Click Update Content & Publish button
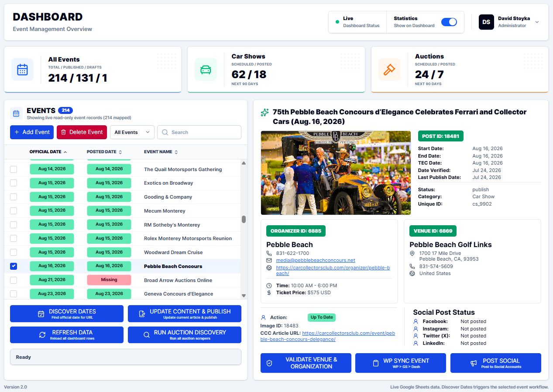Viewport: 553px width, 392px height. pos(185,313)
